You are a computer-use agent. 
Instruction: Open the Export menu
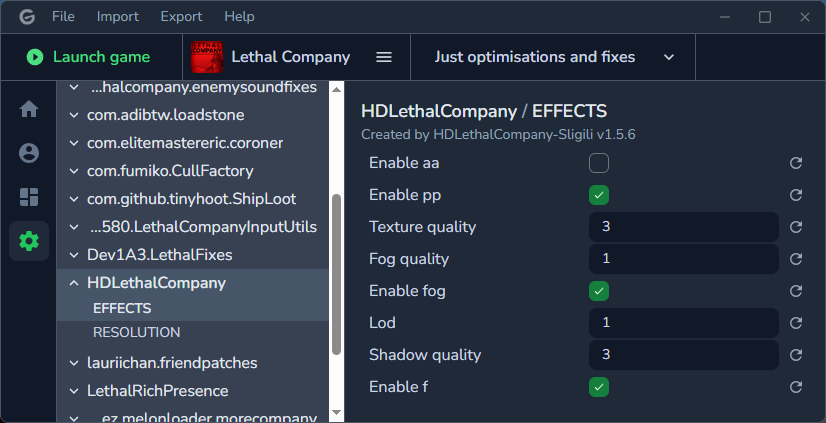181,16
